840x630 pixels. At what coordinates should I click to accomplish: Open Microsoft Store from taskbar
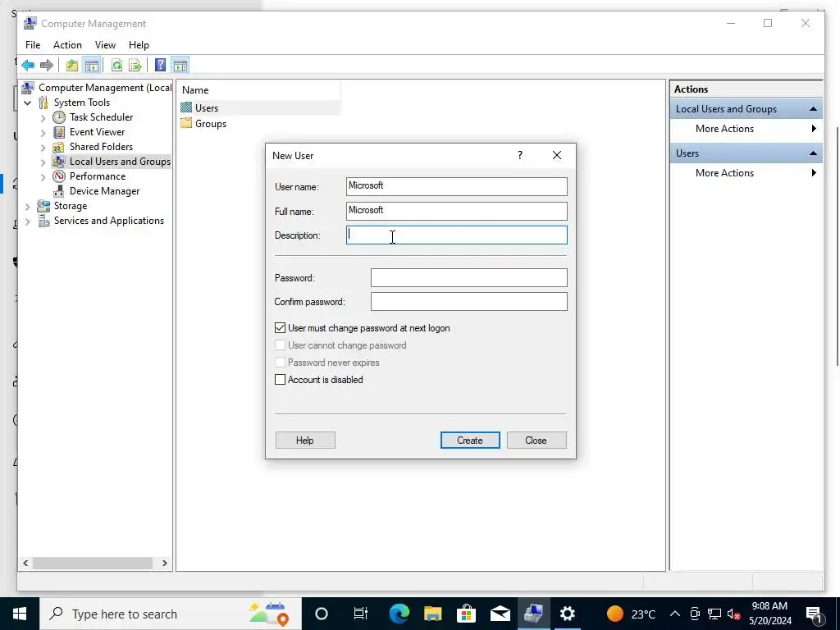point(467,614)
